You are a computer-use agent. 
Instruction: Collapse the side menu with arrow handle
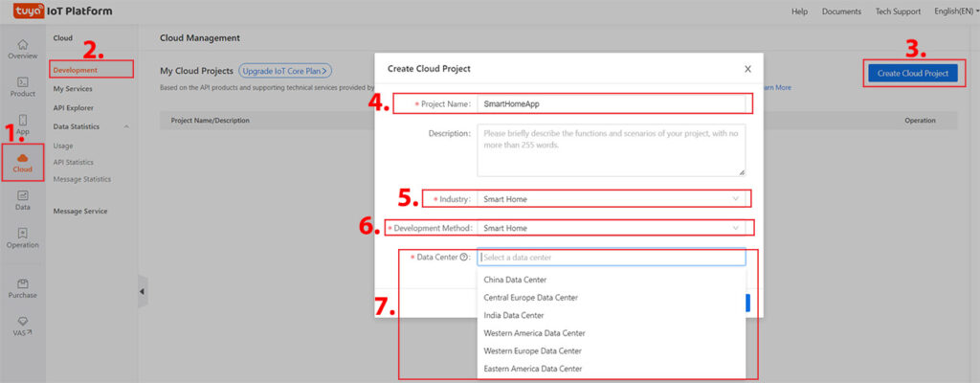coord(143,291)
